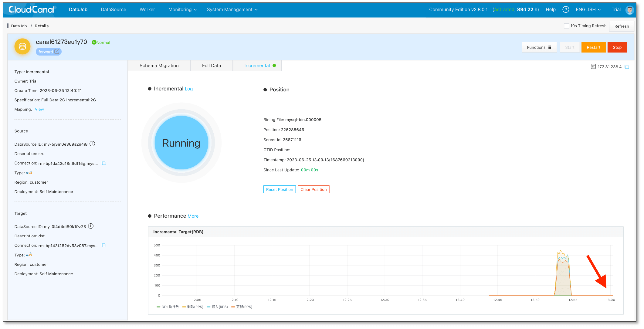Expand the System Management menu
Image resolution: width=644 pixels, height=329 pixels.
click(232, 9)
